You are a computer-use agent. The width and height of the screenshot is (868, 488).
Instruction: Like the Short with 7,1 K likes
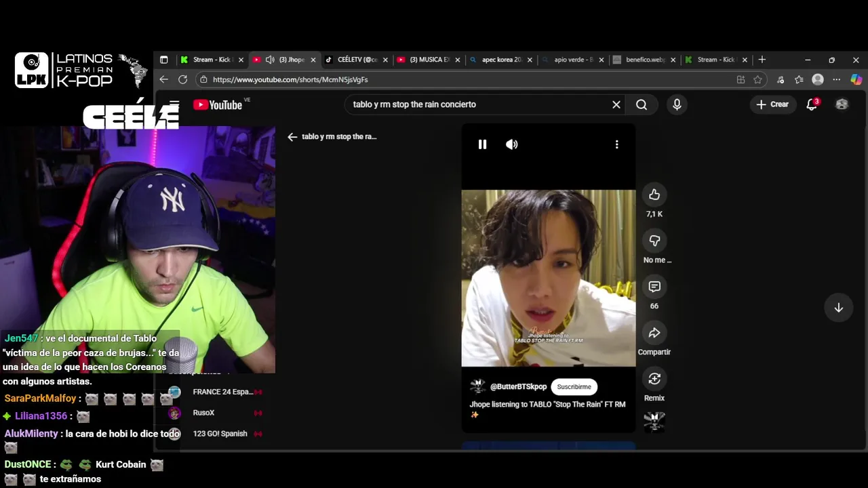click(654, 195)
